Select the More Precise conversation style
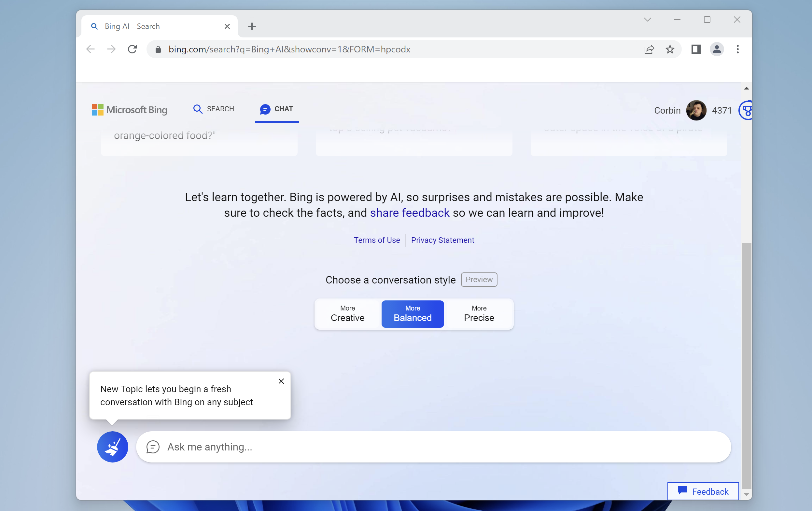The height and width of the screenshot is (511, 812). [x=479, y=312]
